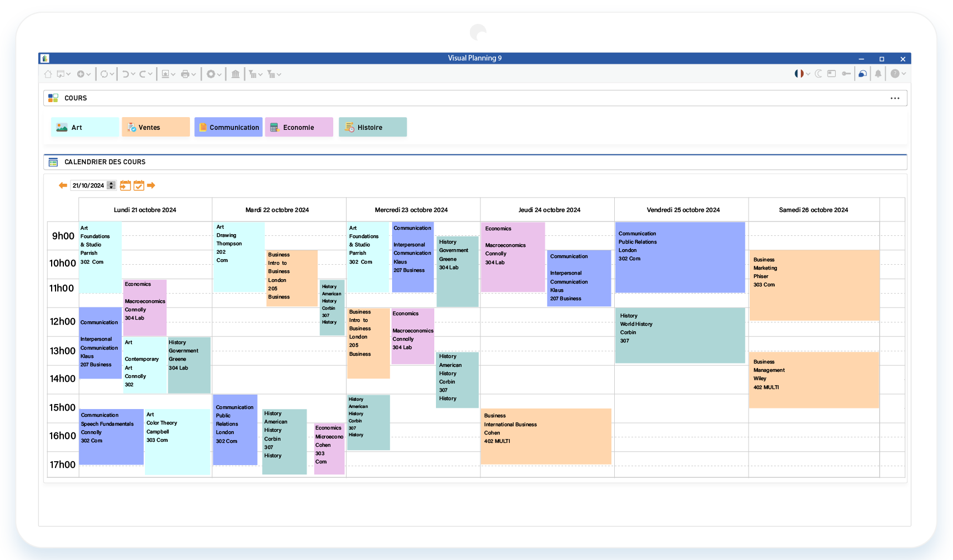
Task: Expand the help menu dropdown arrow
Action: (904, 73)
